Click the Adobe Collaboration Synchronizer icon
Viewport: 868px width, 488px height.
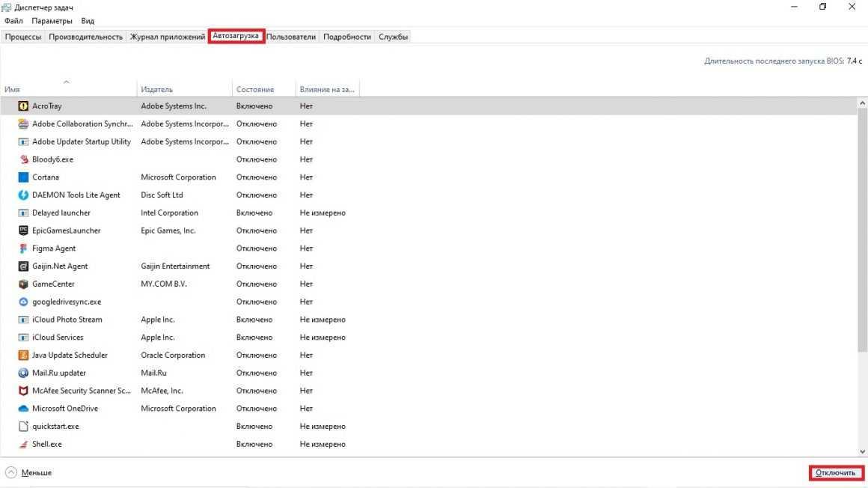23,123
